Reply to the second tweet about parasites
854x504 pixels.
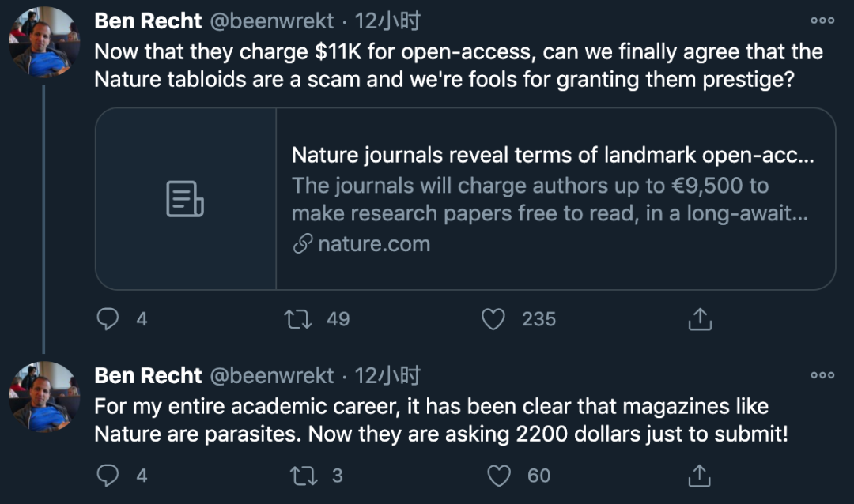pyautogui.click(x=108, y=476)
